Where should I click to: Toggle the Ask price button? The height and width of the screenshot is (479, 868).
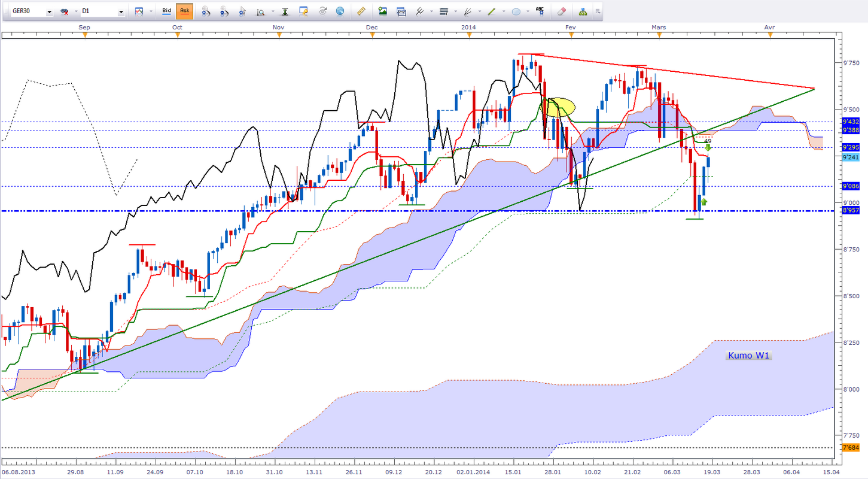click(184, 11)
